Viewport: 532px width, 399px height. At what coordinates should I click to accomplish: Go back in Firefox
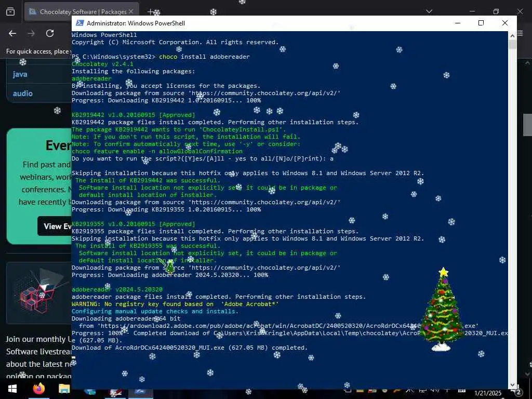12,33
